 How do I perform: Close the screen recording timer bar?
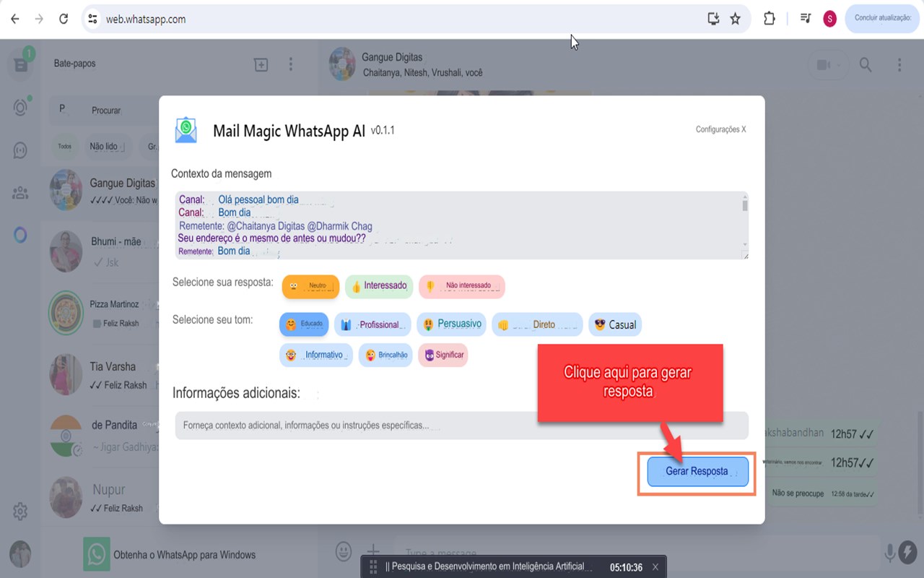coord(655,567)
